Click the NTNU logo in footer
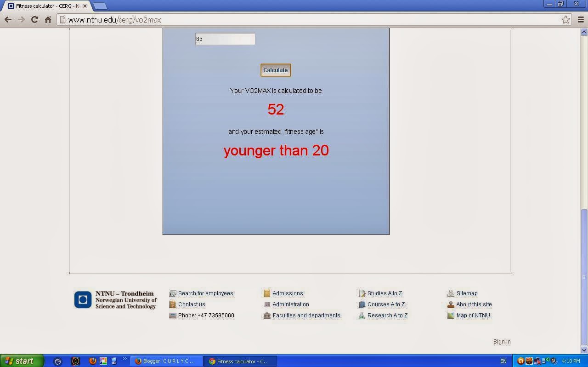 [x=83, y=300]
